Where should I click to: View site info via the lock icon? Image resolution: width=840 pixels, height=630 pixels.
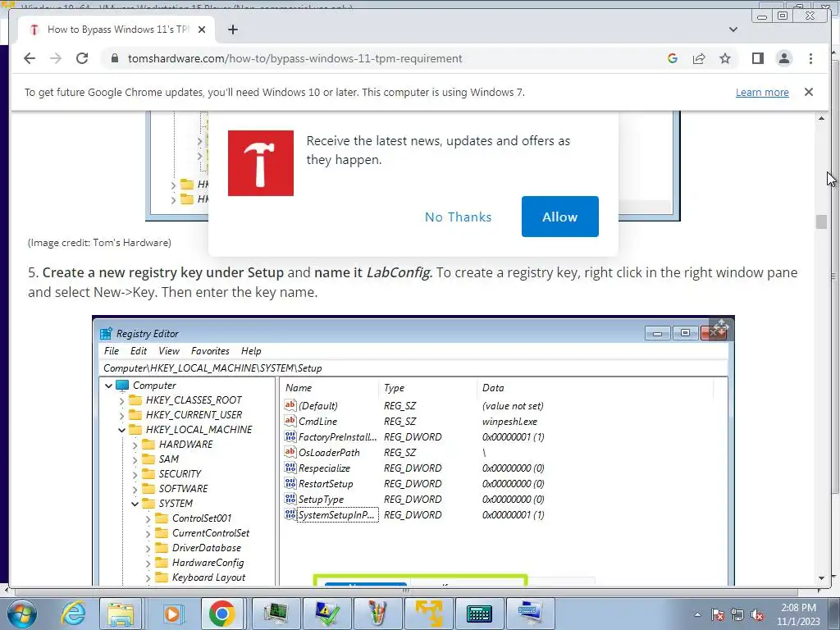114,58
